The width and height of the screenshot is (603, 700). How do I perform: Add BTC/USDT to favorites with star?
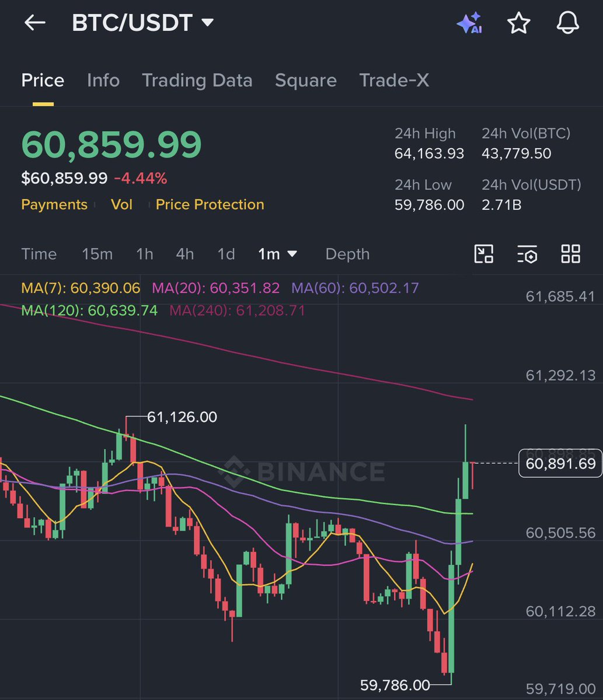click(518, 23)
